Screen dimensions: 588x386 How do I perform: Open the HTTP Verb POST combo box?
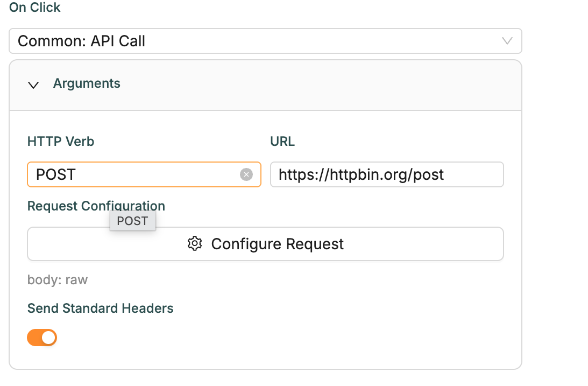pyautogui.click(x=144, y=174)
